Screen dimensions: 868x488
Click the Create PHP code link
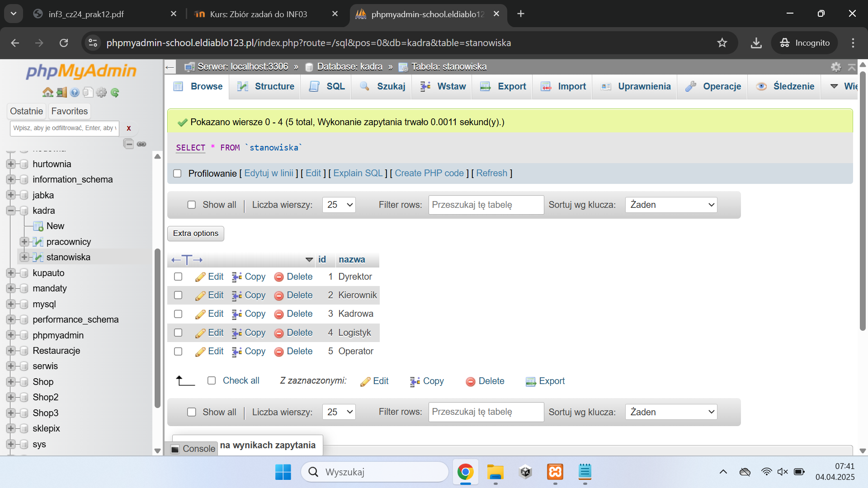pyautogui.click(x=429, y=174)
